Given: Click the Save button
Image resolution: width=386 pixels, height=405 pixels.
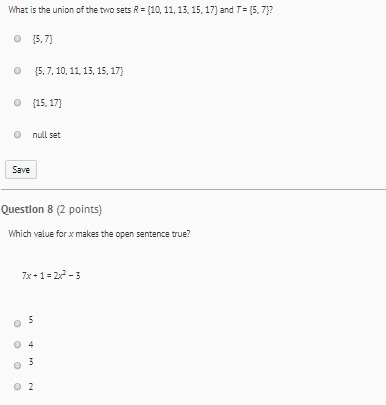Looking at the screenshot, I should [x=21, y=170].
